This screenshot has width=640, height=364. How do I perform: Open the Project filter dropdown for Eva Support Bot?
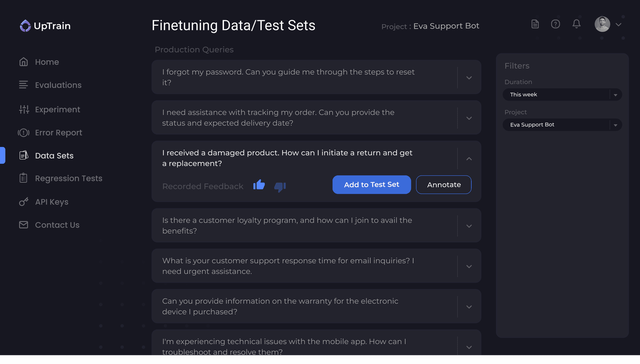pyautogui.click(x=562, y=125)
